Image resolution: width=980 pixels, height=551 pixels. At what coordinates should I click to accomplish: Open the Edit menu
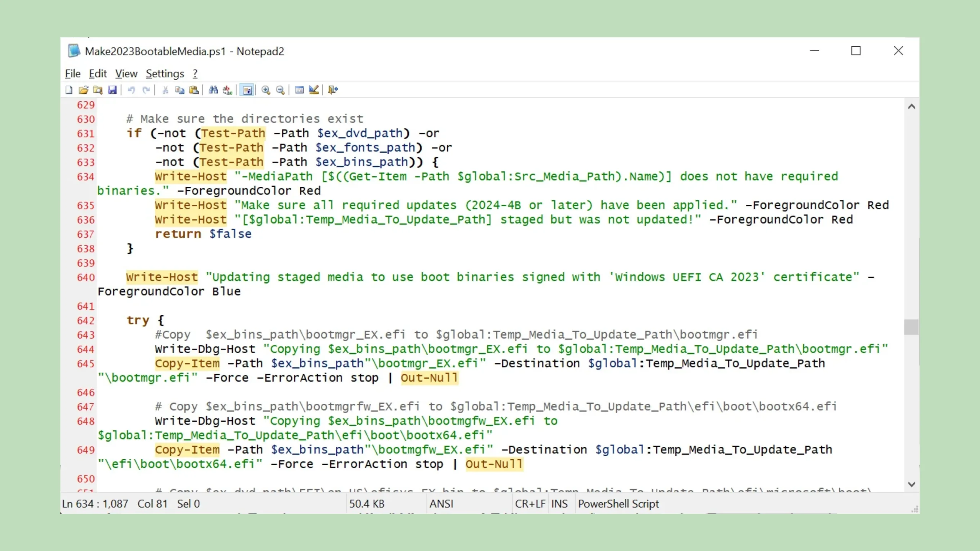pos(98,73)
